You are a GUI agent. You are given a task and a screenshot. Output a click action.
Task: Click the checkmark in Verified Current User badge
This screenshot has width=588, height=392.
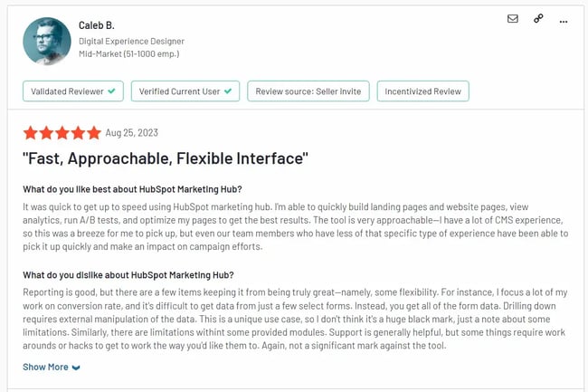(231, 91)
